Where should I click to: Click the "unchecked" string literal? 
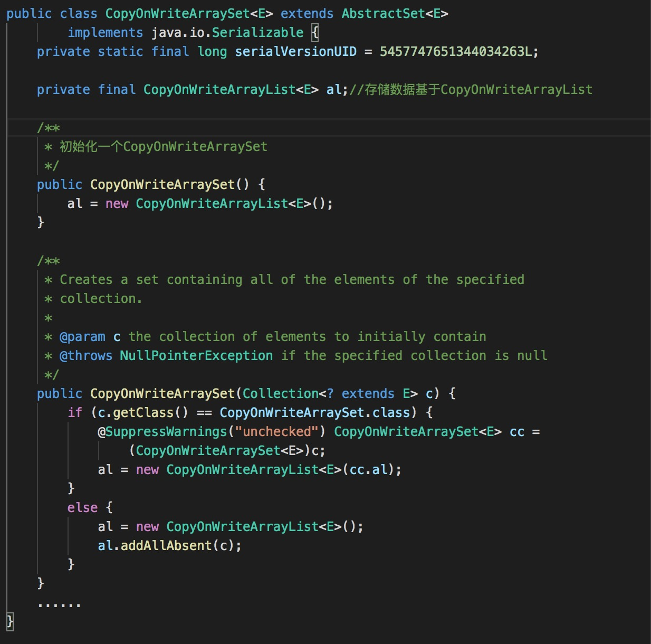click(277, 432)
